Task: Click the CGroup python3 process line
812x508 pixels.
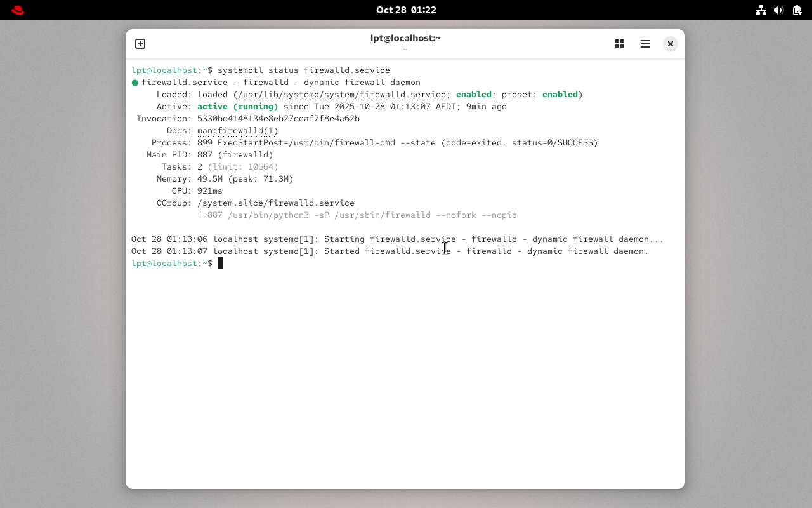Action: (x=362, y=215)
